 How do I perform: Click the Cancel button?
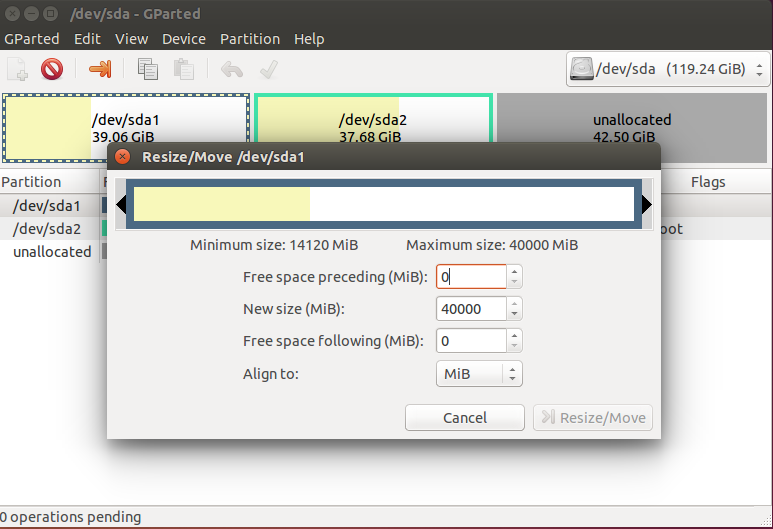tap(465, 418)
